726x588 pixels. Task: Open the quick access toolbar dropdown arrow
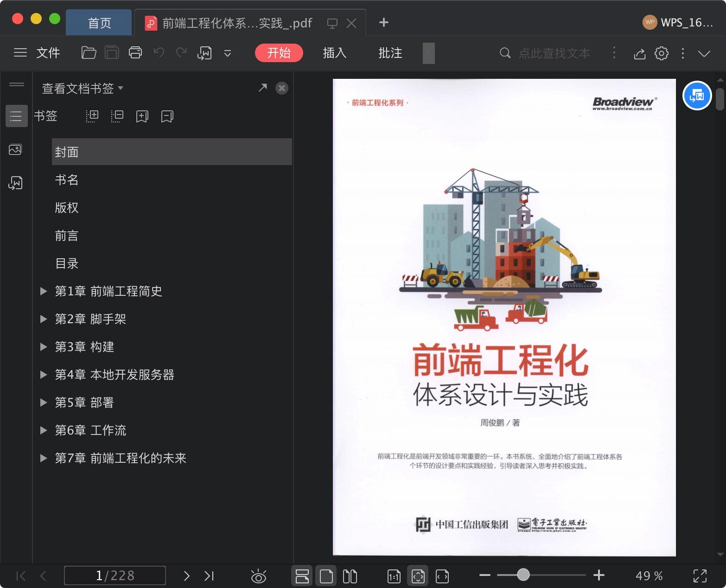[x=228, y=53]
